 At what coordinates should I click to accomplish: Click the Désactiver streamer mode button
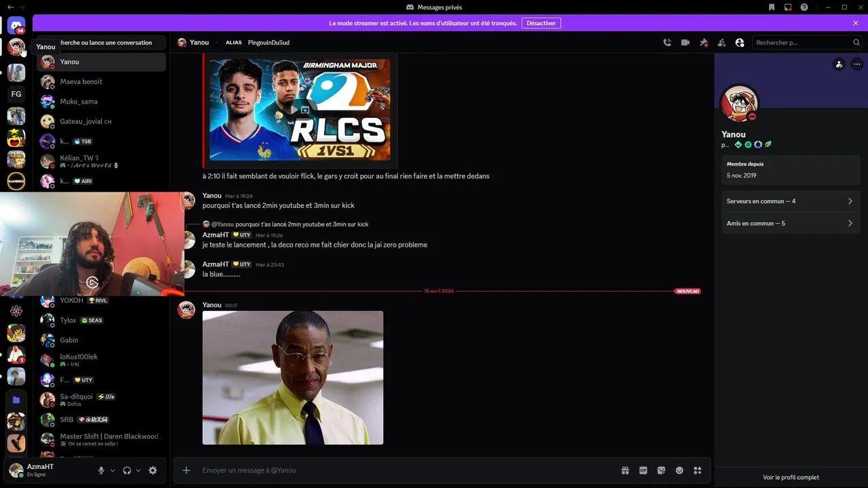(x=541, y=23)
